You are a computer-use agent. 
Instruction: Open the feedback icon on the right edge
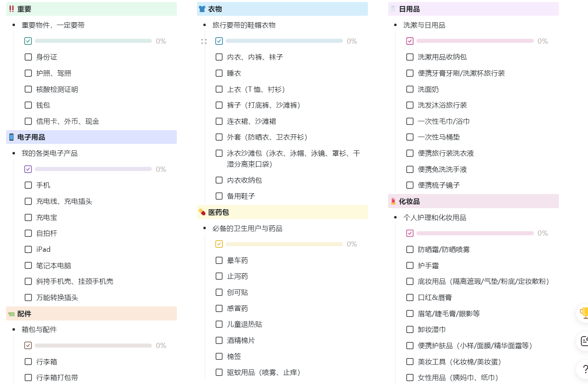coord(583,341)
